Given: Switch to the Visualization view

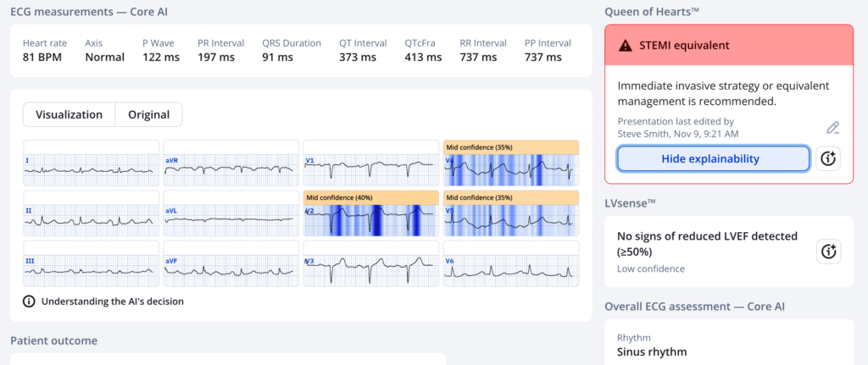Looking at the screenshot, I should point(69,114).
